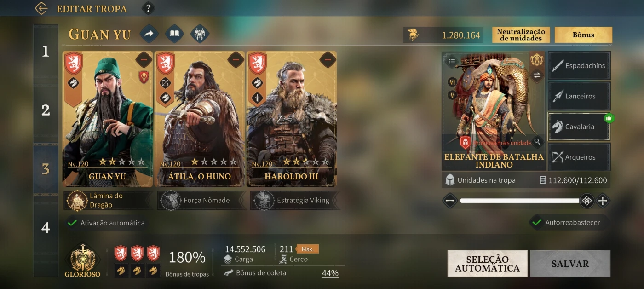Open the help question mark icon

(x=148, y=8)
